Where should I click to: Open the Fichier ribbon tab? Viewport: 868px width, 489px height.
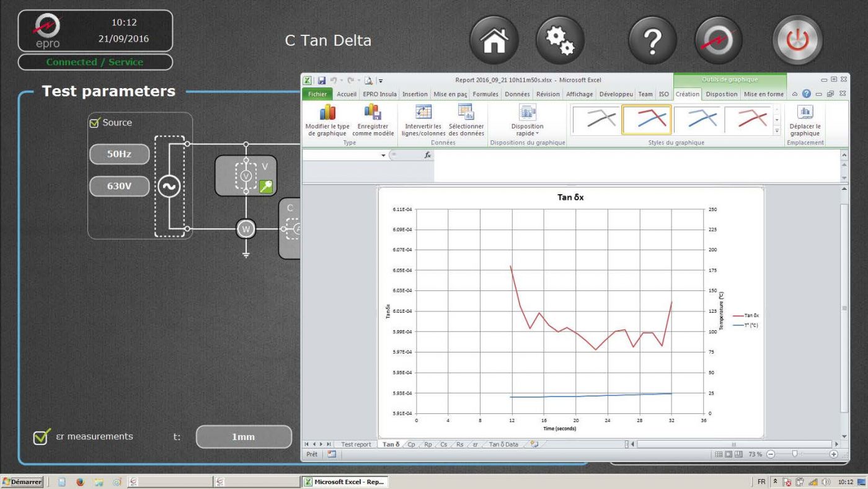317,94
